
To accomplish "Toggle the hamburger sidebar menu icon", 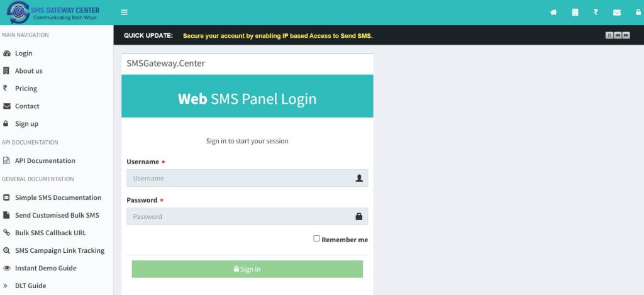I will [125, 13].
